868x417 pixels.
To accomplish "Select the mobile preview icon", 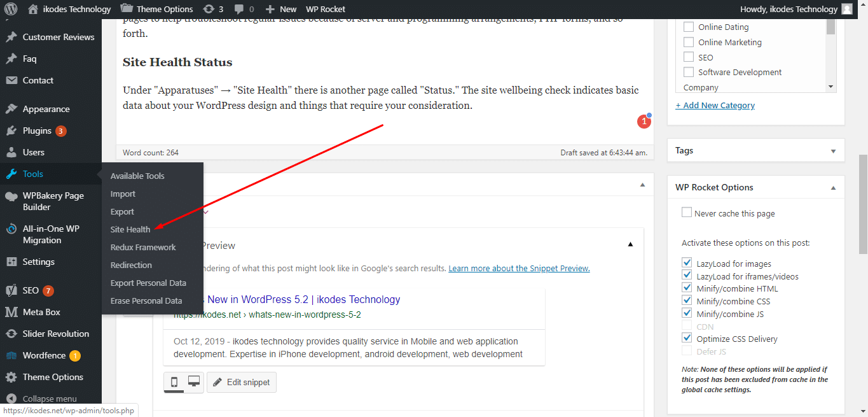I will click(174, 382).
